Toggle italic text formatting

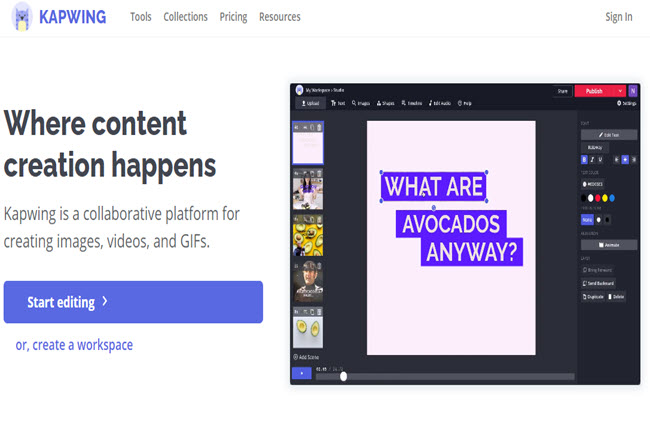[x=592, y=159]
